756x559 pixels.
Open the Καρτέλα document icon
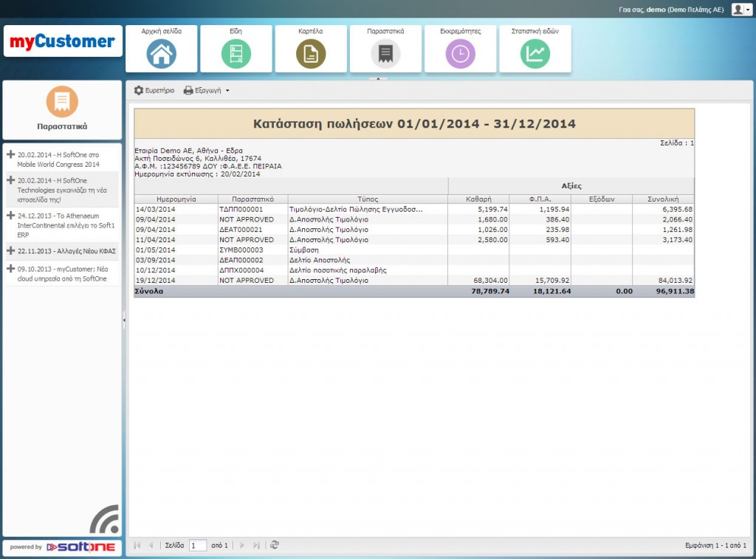click(x=311, y=53)
